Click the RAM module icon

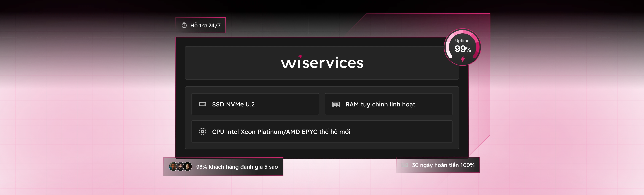coord(335,104)
